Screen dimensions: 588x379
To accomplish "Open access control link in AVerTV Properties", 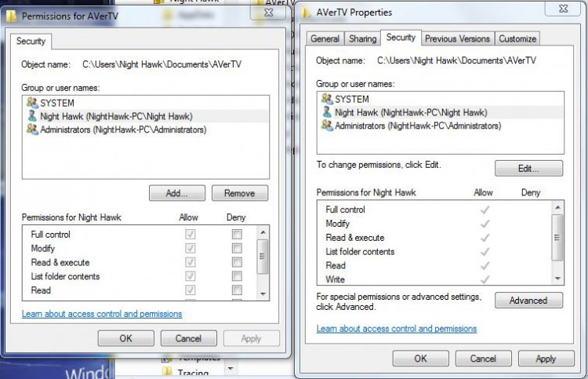I will click(397, 329).
